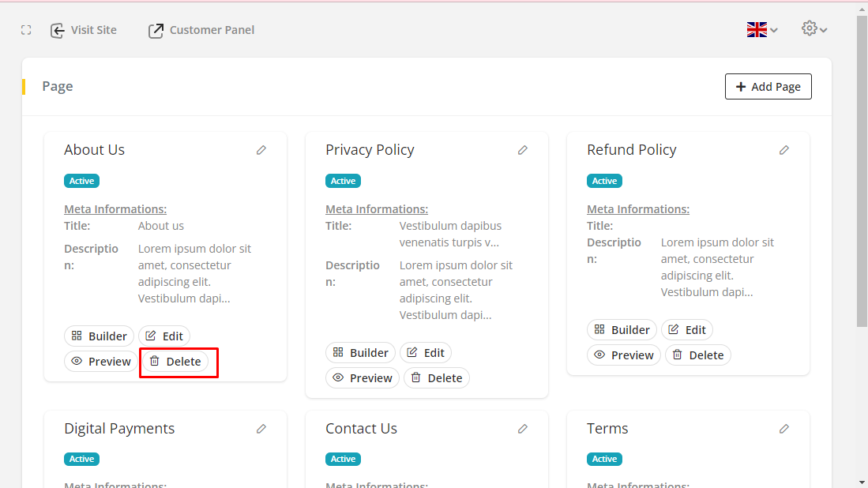The height and width of the screenshot is (488, 868).
Task: Open the Customer Panel link
Action: [x=201, y=30]
